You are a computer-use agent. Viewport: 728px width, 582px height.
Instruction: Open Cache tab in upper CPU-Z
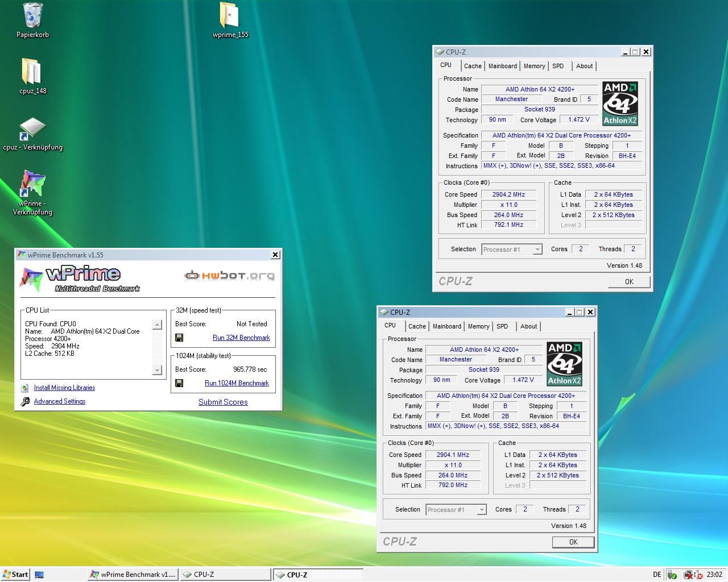(x=473, y=66)
